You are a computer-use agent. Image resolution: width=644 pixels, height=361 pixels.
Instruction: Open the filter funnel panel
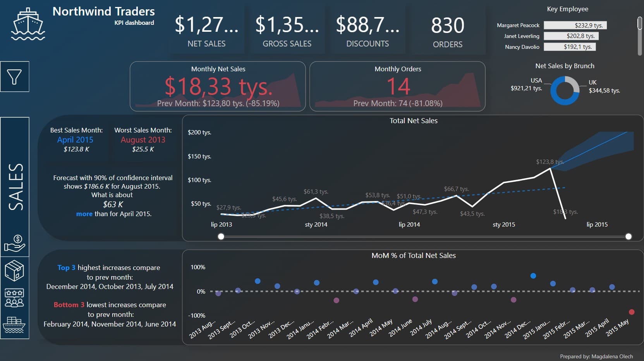[x=14, y=77]
